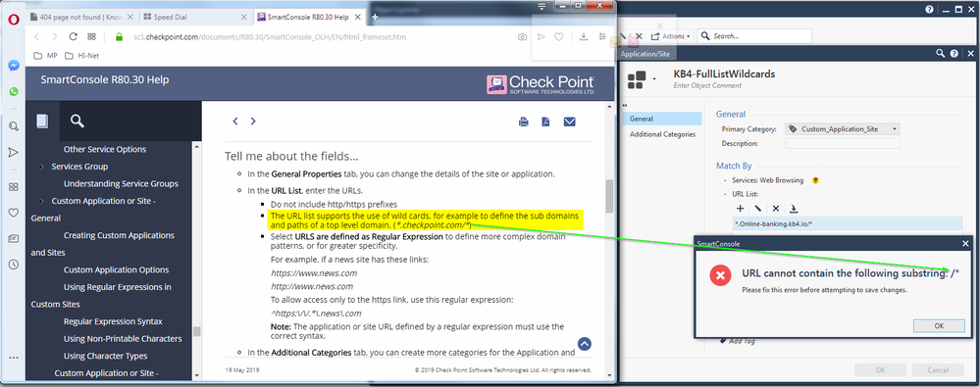Open the search panel in Opera sidebar
This screenshot has width=980, height=387.
point(13,126)
